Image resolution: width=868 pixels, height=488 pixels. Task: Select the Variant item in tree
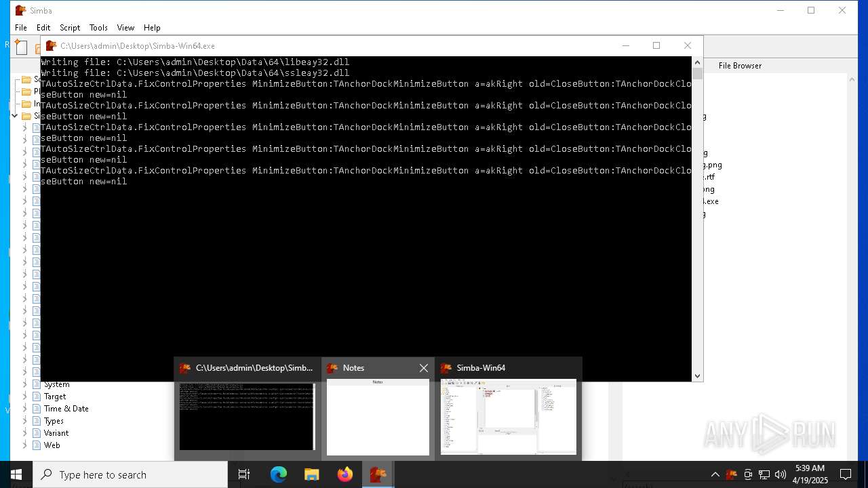[x=56, y=433]
